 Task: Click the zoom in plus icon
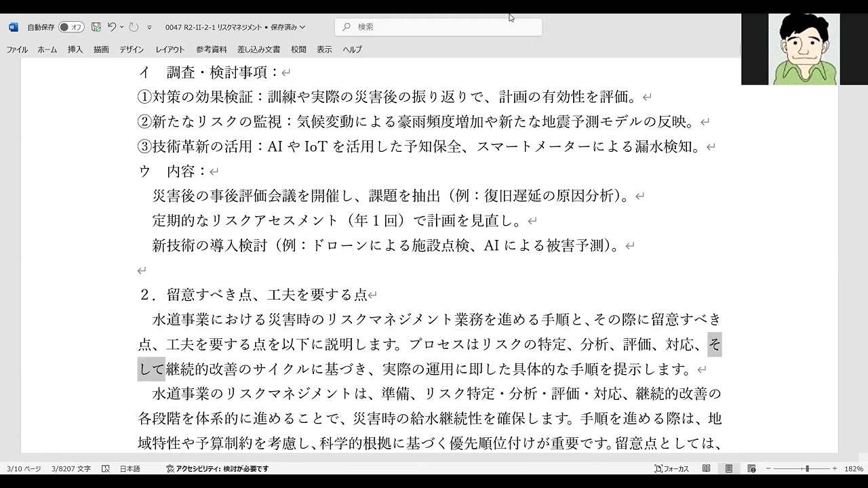tap(835, 469)
